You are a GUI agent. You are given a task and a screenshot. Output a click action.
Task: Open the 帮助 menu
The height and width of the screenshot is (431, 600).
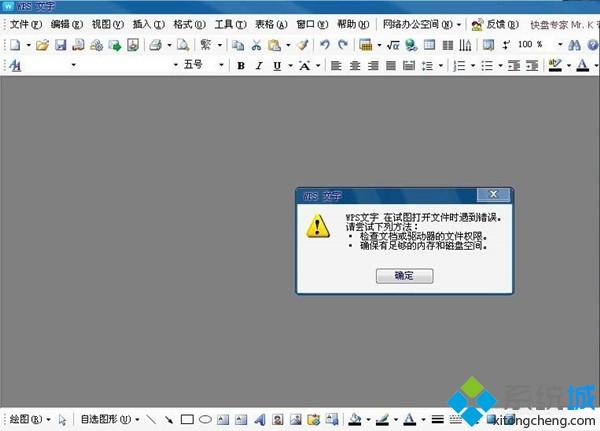353,24
